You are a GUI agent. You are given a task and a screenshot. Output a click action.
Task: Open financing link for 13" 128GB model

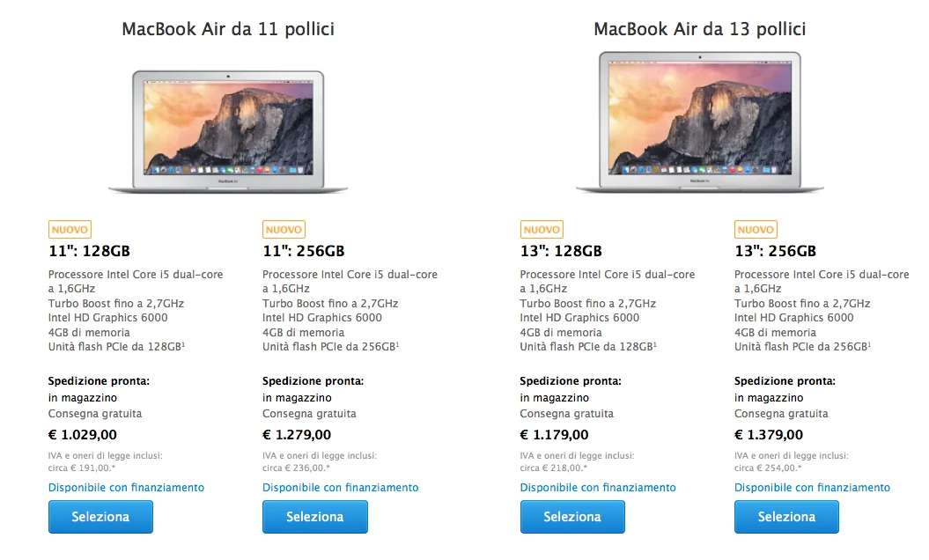pyautogui.click(x=598, y=488)
